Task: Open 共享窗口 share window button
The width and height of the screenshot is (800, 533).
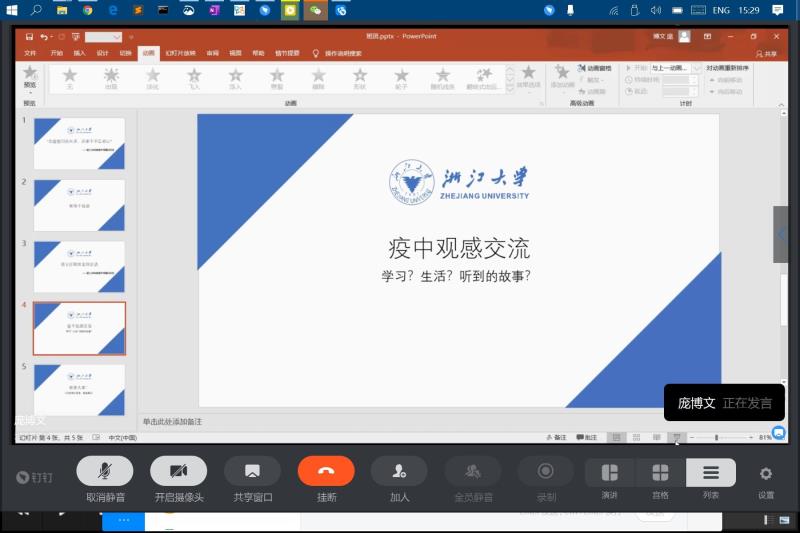Action: click(x=252, y=471)
